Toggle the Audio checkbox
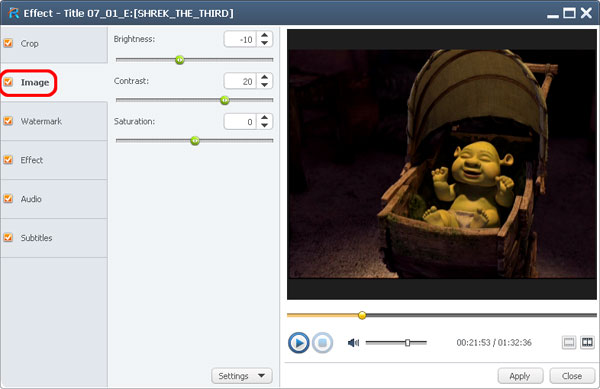Image resolution: width=600 pixels, height=389 pixels. (x=8, y=199)
